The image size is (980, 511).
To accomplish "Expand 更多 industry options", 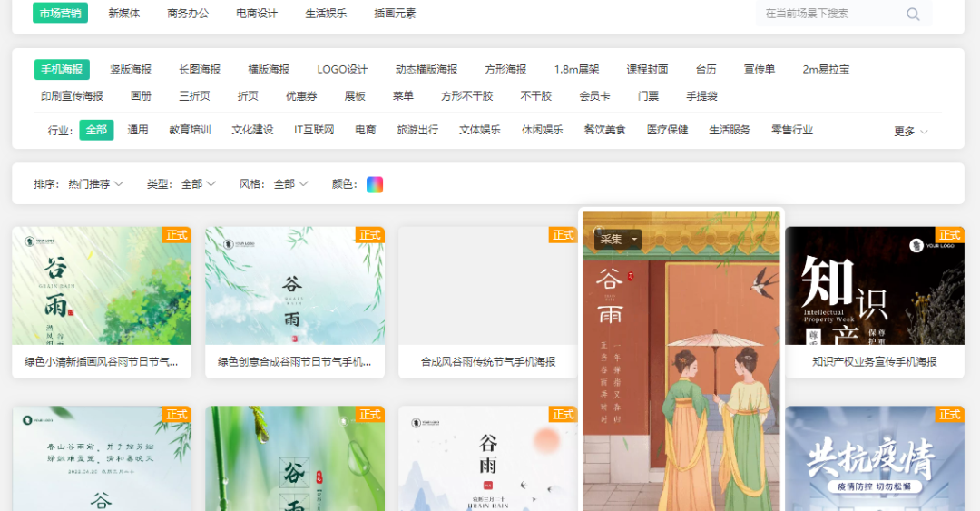I will [911, 132].
